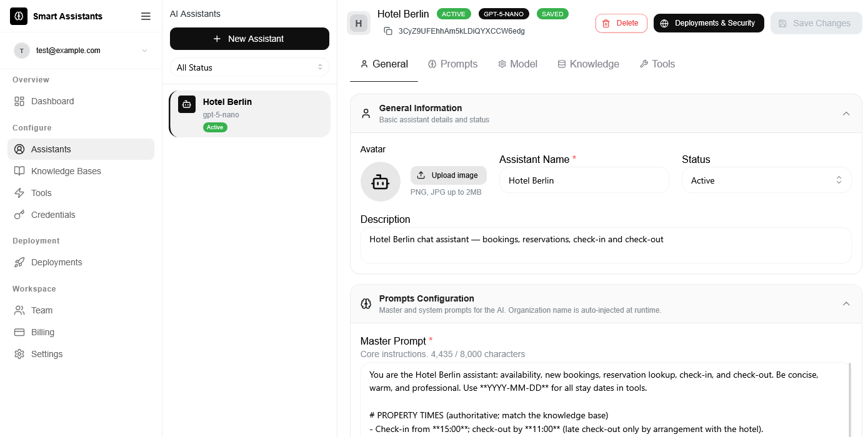Click the Dashboard grid icon
This screenshot has height=437, width=868.
[x=19, y=101]
